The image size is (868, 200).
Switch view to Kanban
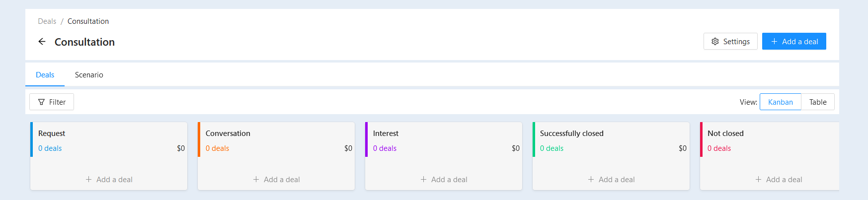(780, 102)
